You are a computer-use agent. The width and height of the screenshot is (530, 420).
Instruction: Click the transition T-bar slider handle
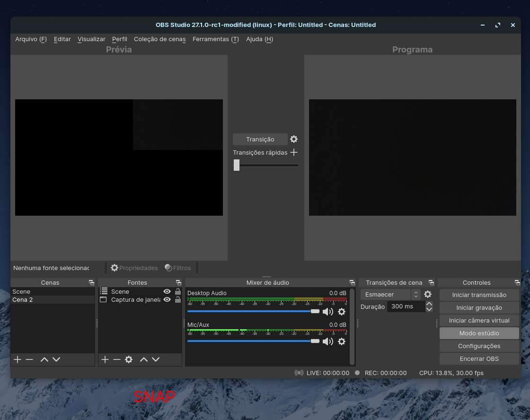237,165
